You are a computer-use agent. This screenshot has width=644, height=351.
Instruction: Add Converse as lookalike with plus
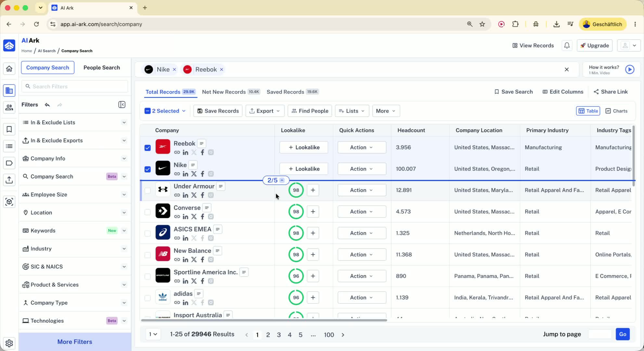313,212
